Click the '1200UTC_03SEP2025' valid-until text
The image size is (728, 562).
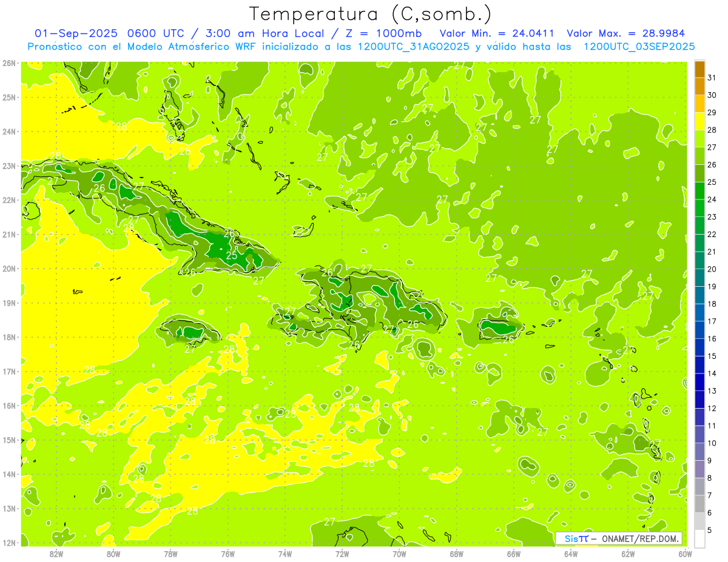click(639, 46)
